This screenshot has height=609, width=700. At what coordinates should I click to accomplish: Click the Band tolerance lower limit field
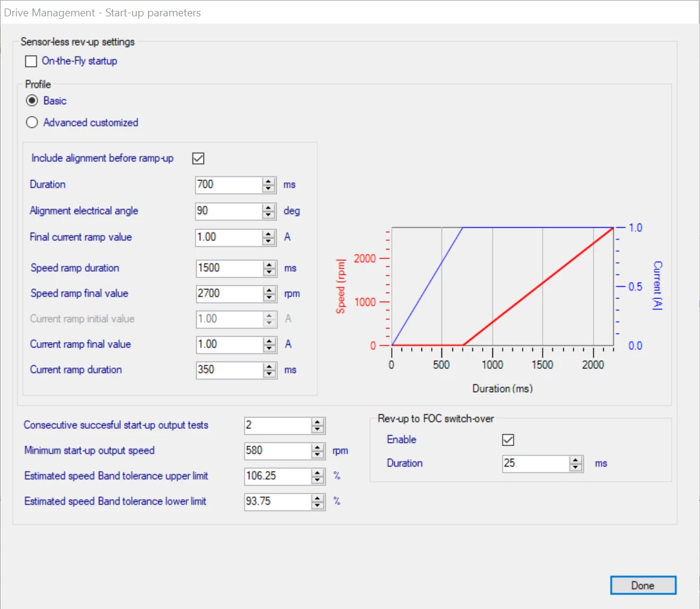click(x=278, y=502)
